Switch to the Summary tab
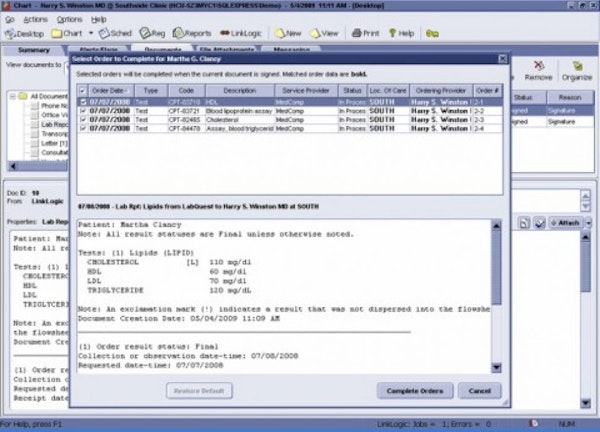The width and height of the screenshot is (600, 432). click(x=34, y=50)
